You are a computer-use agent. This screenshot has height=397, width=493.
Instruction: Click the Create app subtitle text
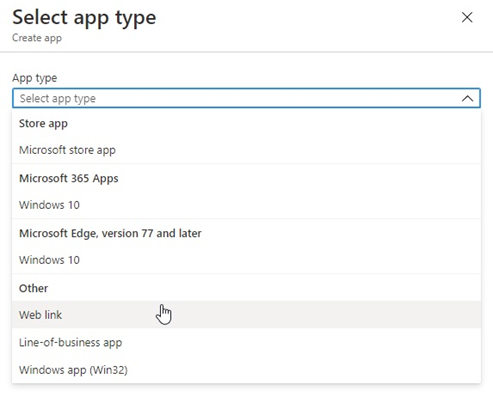click(x=37, y=38)
